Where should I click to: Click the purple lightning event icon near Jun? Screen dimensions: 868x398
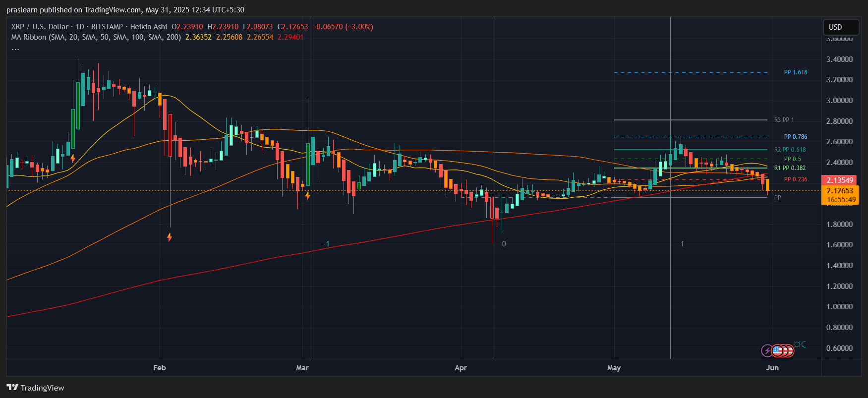767,351
